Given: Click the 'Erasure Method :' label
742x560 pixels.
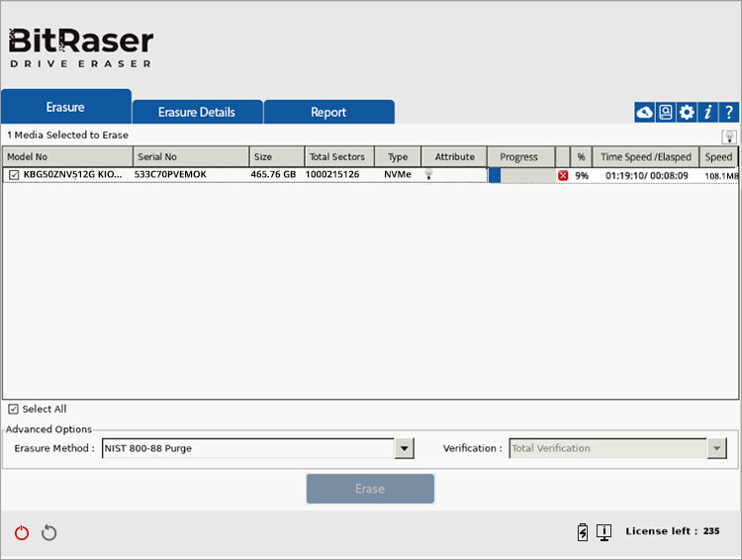Looking at the screenshot, I should click(54, 448).
